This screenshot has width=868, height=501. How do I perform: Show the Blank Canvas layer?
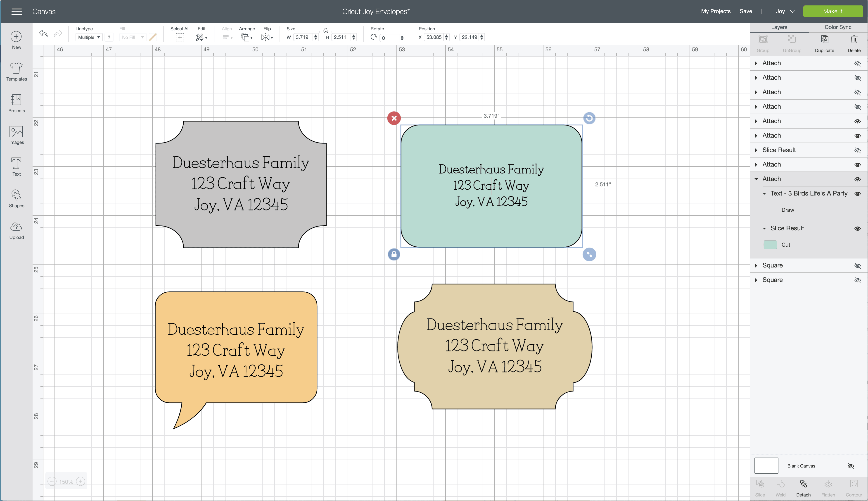851,466
